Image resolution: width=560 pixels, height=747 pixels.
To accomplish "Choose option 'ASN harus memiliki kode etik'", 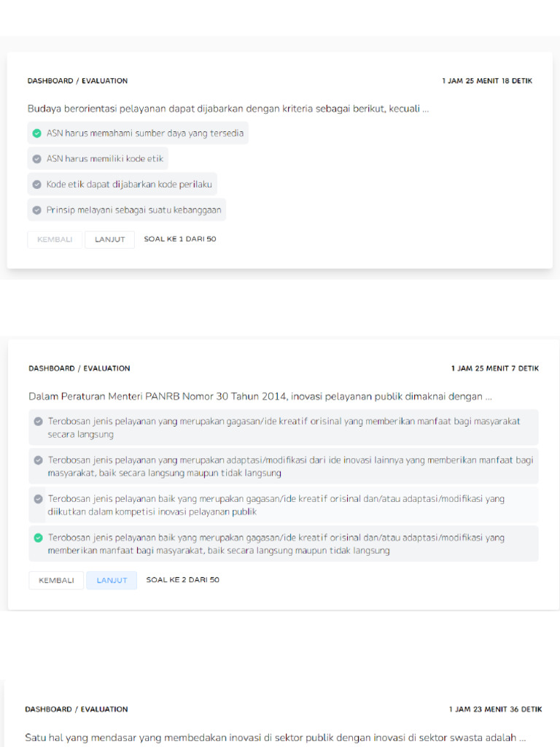I will [104, 159].
